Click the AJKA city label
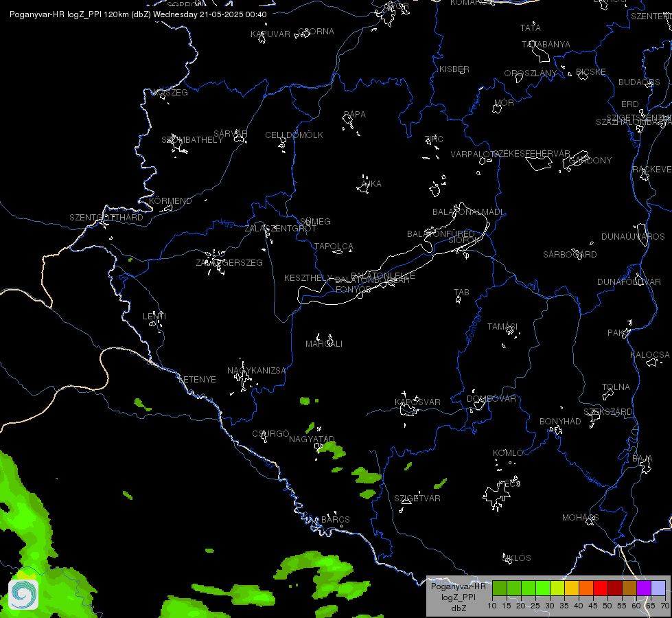 tap(371, 184)
